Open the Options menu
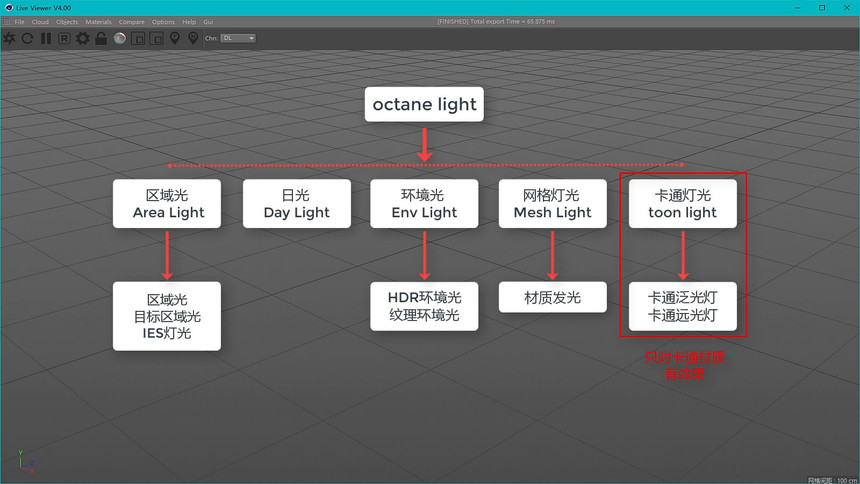This screenshot has width=860, height=484. pyautogui.click(x=163, y=21)
